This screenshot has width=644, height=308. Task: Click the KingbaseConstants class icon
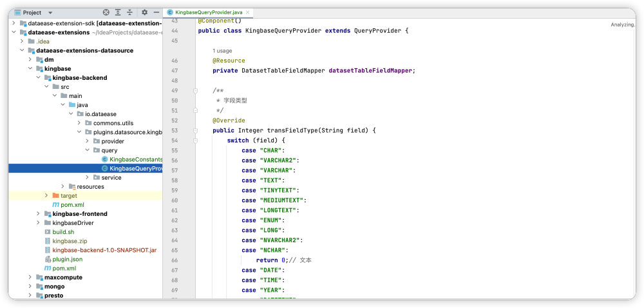tap(105, 159)
